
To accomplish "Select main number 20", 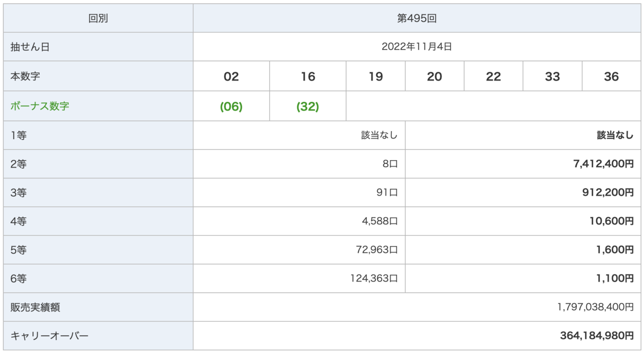I will [435, 76].
